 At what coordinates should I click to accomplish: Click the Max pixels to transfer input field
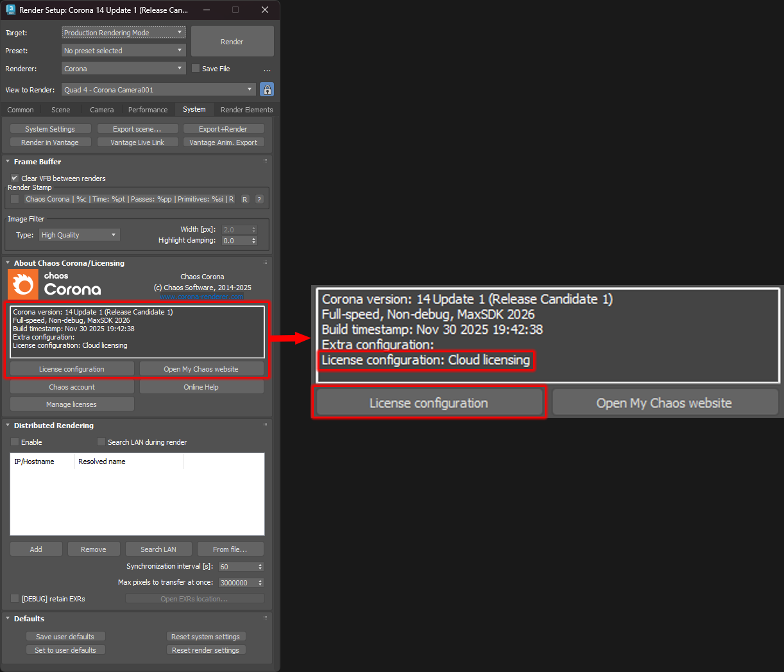coord(237,583)
